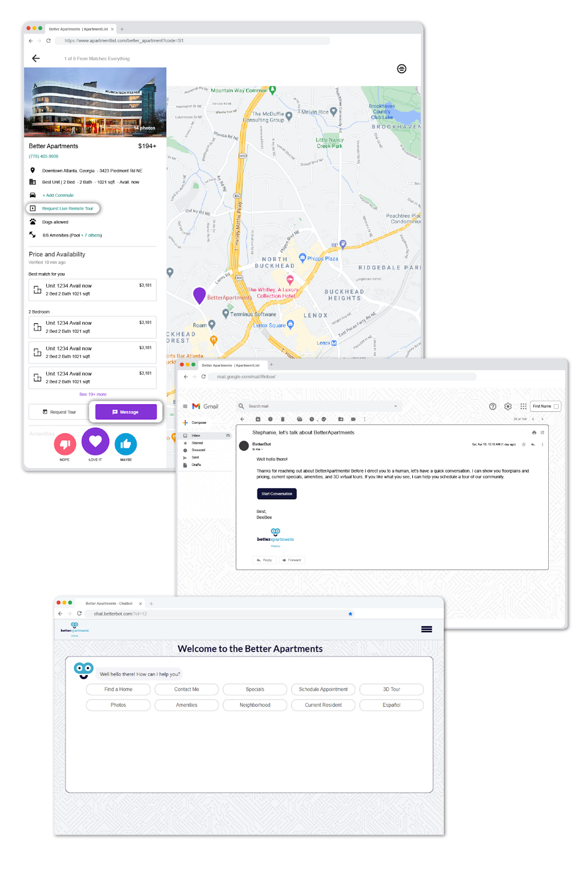Open the building photo with 14 photos
The image size is (588, 874).
95,102
